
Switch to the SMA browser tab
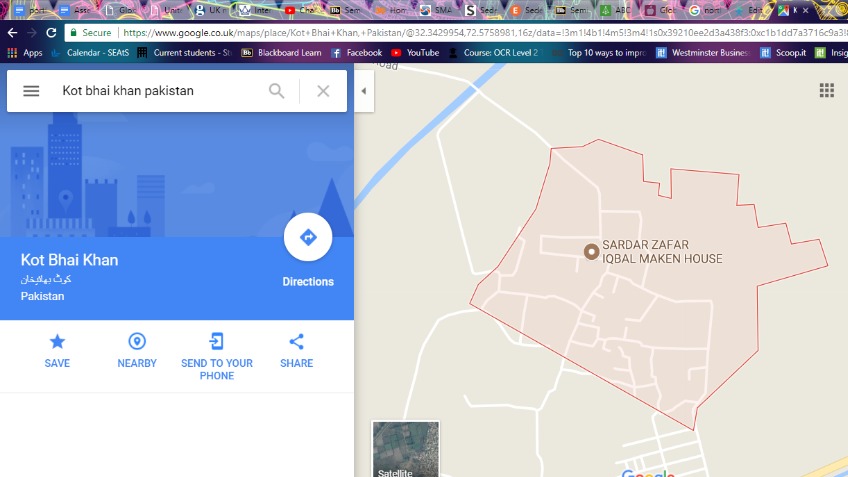pos(436,10)
